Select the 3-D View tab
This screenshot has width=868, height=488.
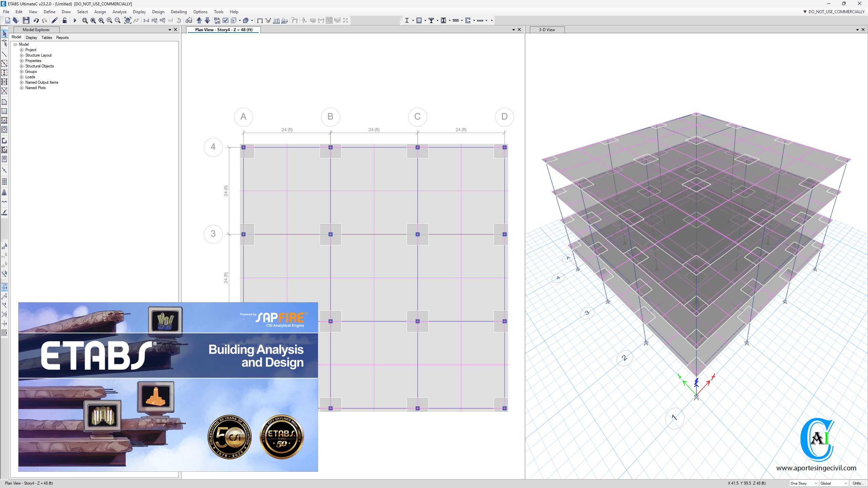tap(547, 30)
